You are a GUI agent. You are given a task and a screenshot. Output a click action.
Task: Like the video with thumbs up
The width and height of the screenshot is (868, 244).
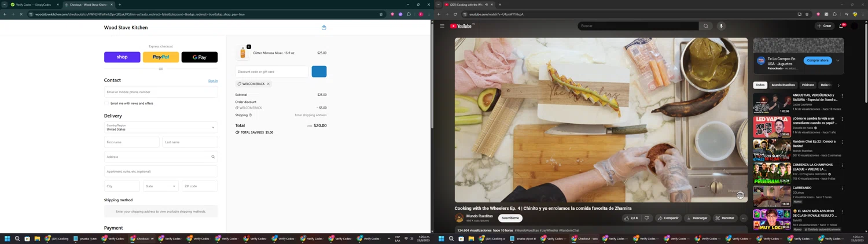(x=632, y=218)
